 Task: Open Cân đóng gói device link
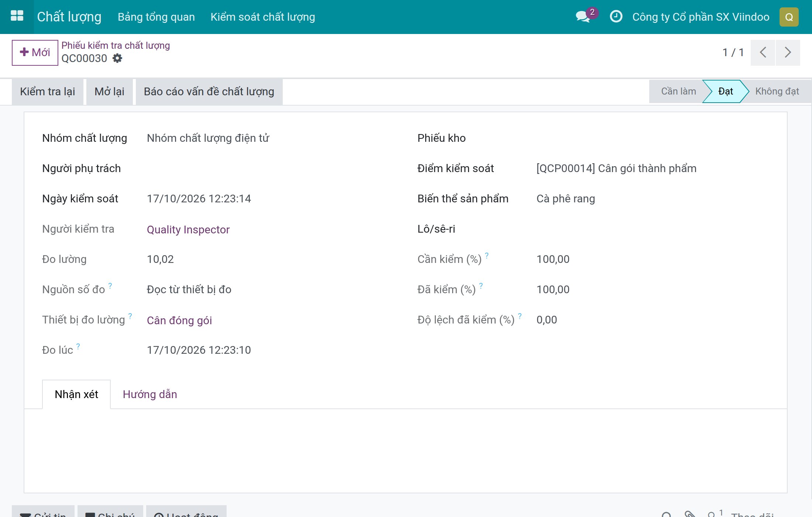click(179, 321)
